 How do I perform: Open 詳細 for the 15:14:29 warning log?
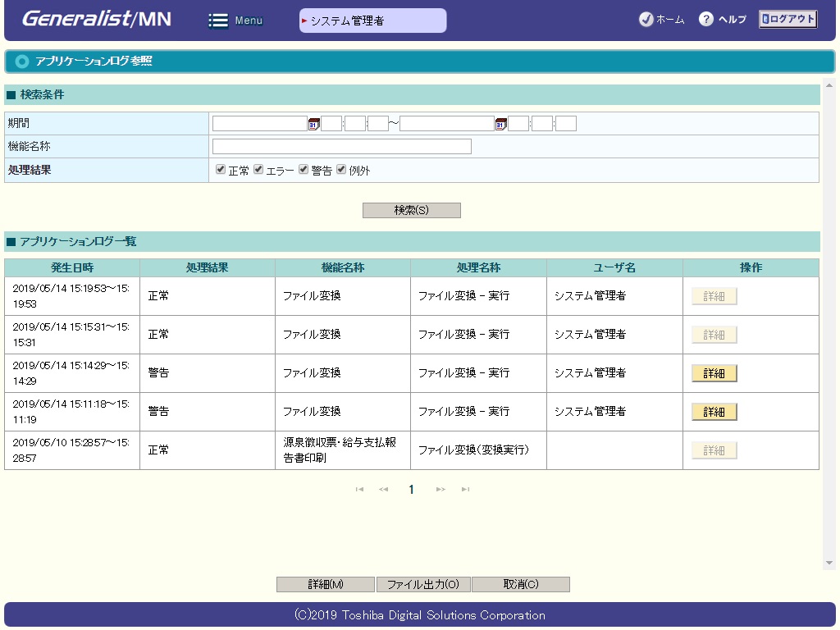pyautogui.click(x=714, y=373)
